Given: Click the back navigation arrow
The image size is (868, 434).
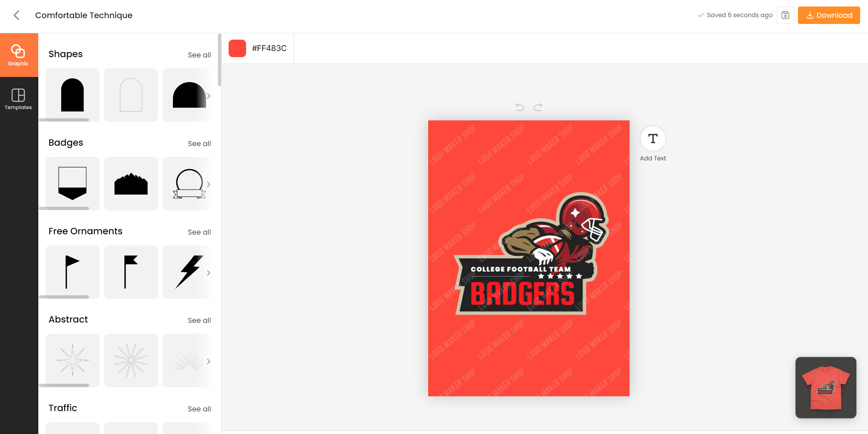Looking at the screenshot, I should pyautogui.click(x=16, y=15).
